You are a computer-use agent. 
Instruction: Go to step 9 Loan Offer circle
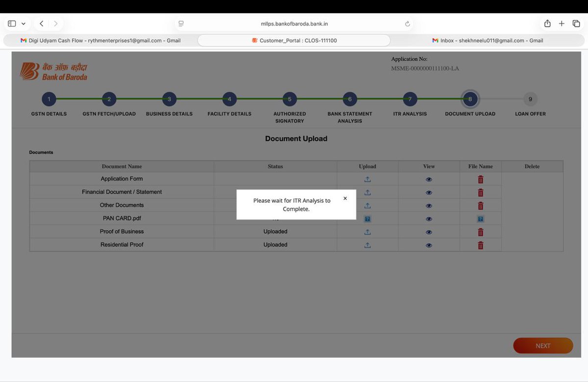click(x=530, y=99)
